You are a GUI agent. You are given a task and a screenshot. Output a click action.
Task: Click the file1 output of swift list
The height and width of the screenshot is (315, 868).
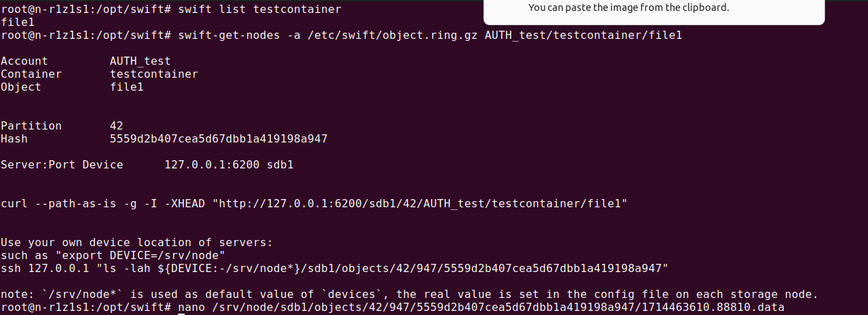(x=14, y=22)
